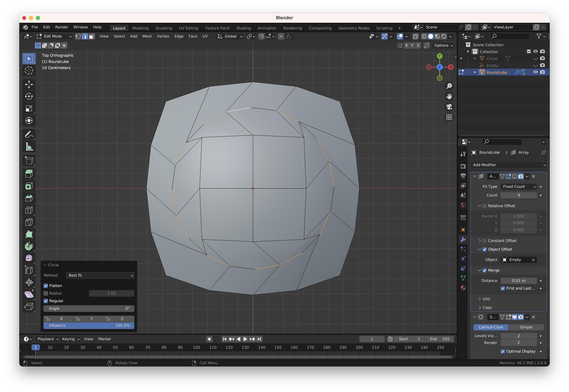Select Simple subdivision type
This screenshot has height=392, width=569.
pos(526,327)
